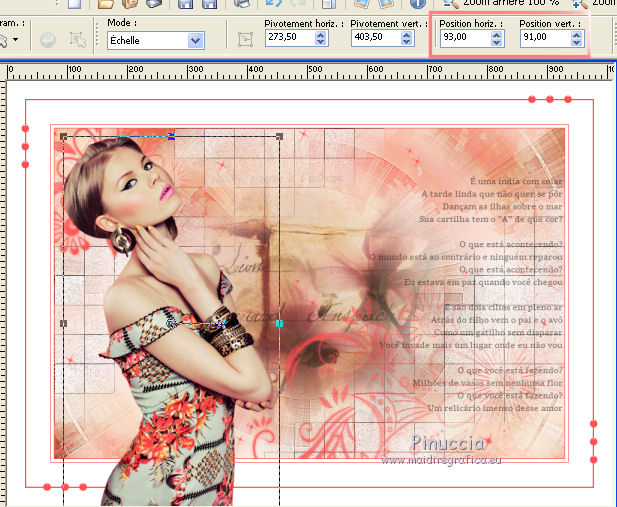
Task: Click the greyed selection cursor icon beside reset
Action: (78, 40)
